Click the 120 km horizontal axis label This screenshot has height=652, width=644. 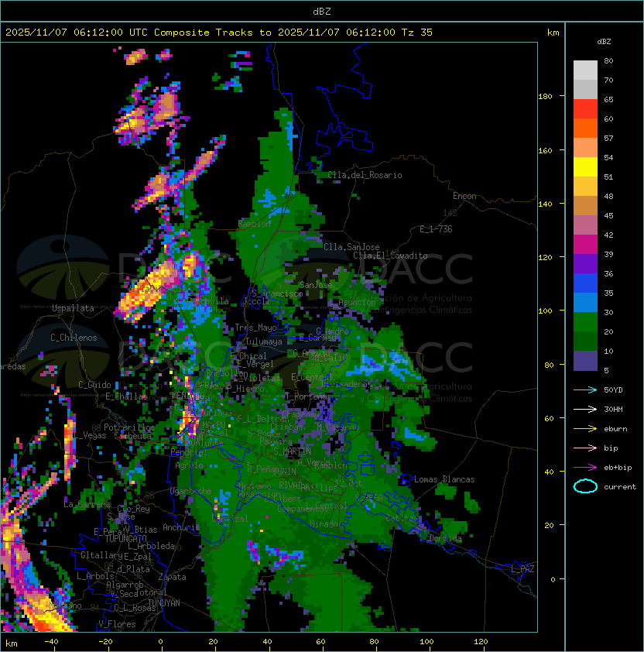(x=481, y=642)
